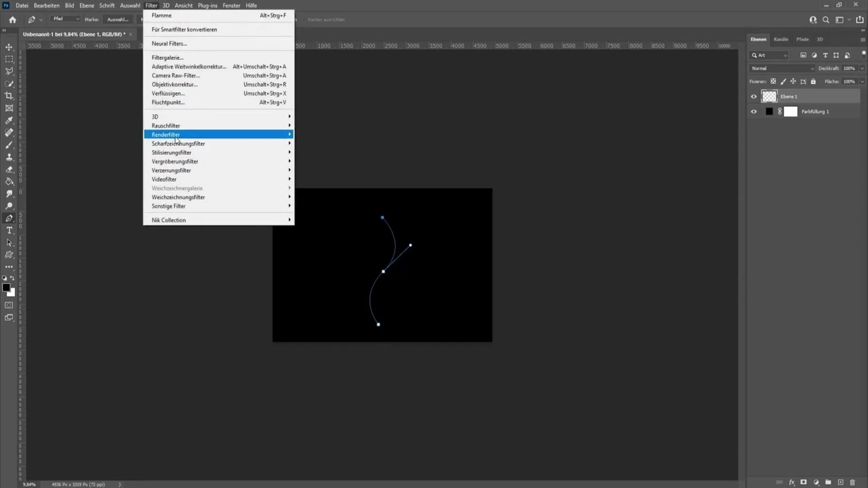
Task: Choose Filtergalerie menu entry
Action: (x=219, y=57)
